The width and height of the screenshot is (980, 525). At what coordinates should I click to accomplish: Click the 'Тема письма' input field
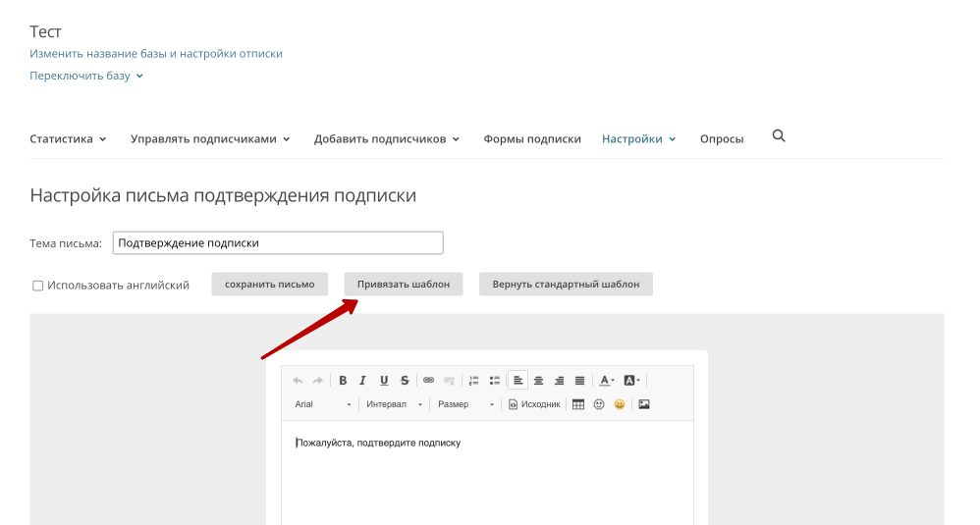pos(278,243)
